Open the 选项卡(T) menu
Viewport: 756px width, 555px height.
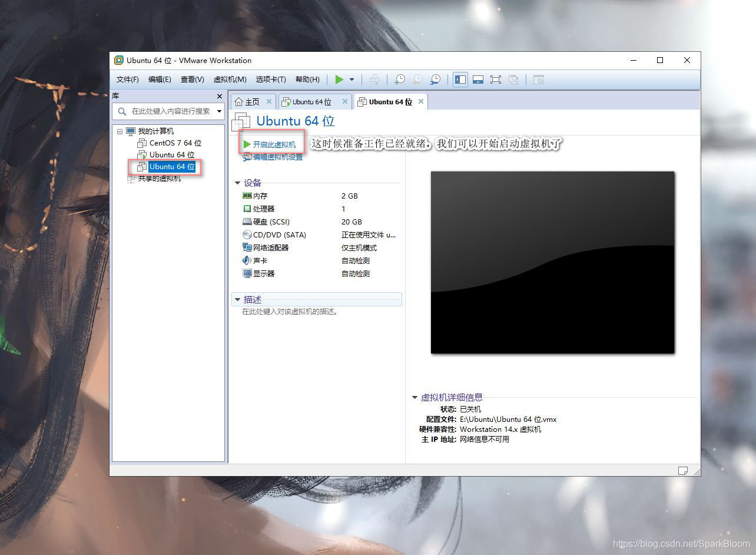271,80
